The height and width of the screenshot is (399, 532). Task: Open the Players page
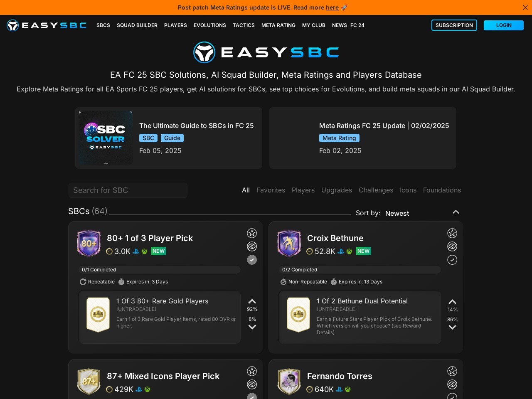point(175,25)
